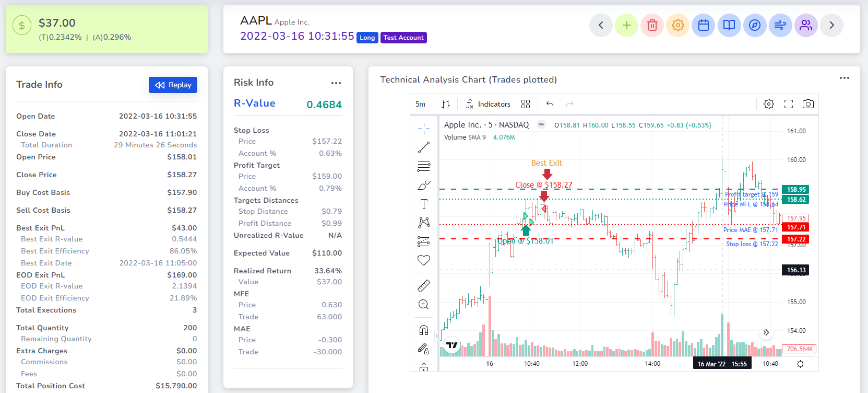Select the text annotation tool
The width and height of the screenshot is (868, 393).
coord(424,204)
